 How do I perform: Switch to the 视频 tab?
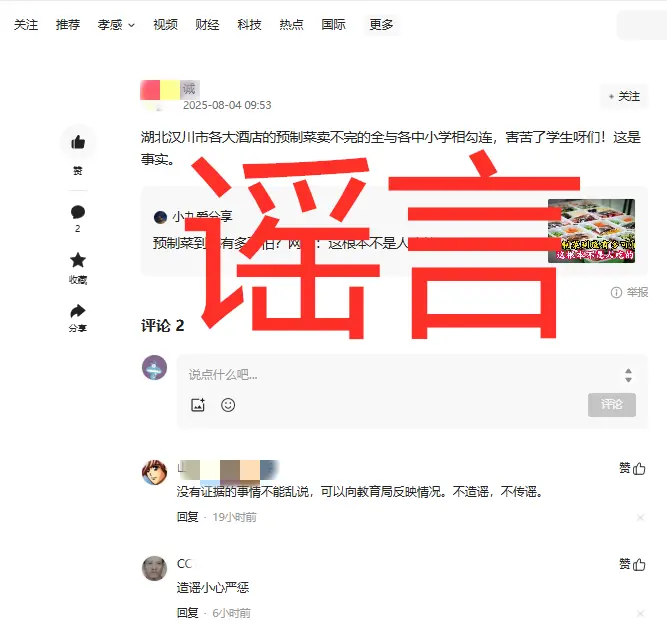pos(165,25)
